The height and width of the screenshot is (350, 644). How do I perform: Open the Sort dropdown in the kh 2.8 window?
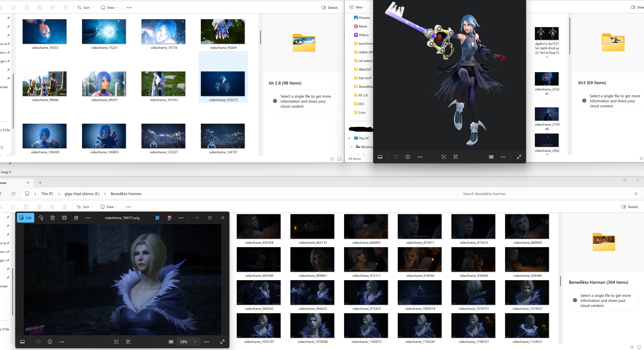click(x=85, y=8)
